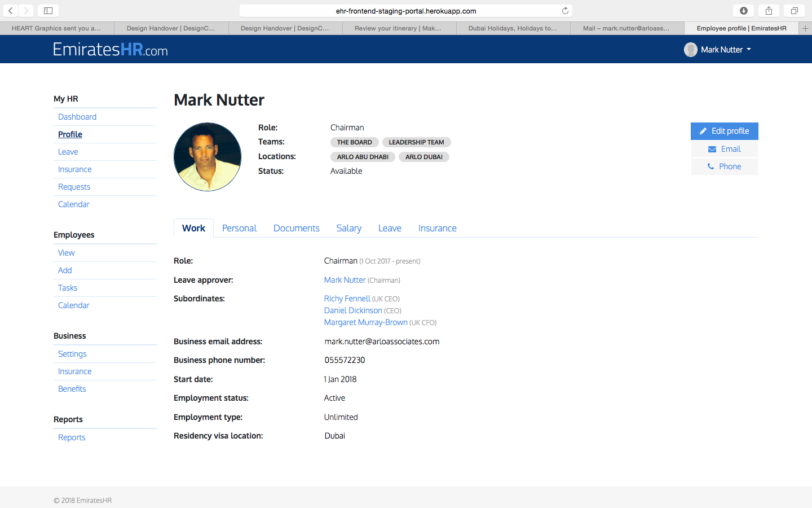The height and width of the screenshot is (508, 812).
Task: Click Mark Nutter's profile photo
Action: (208, 157)
